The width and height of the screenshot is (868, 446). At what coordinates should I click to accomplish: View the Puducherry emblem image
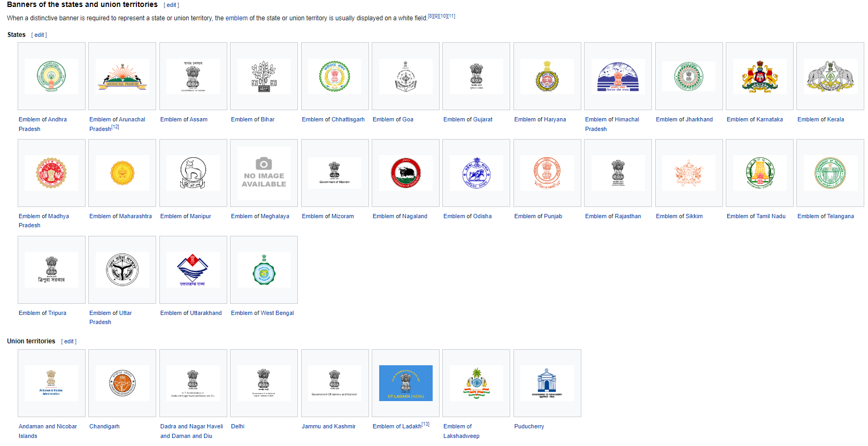click(x=547, y=383)
